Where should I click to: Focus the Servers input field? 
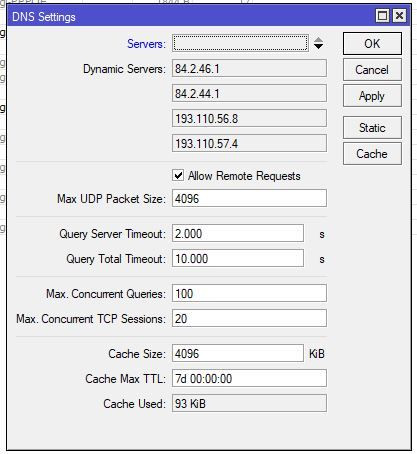(x=240, y=43)
